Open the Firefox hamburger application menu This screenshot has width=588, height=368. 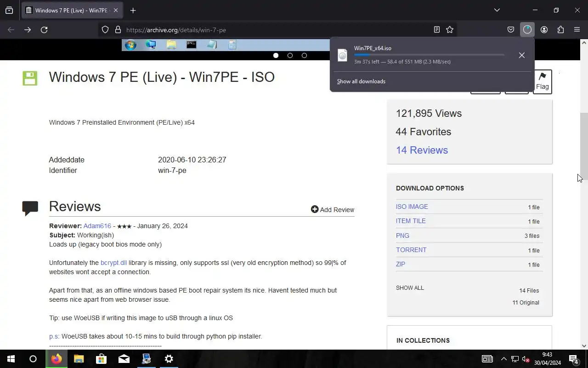(x=577, y=30)
